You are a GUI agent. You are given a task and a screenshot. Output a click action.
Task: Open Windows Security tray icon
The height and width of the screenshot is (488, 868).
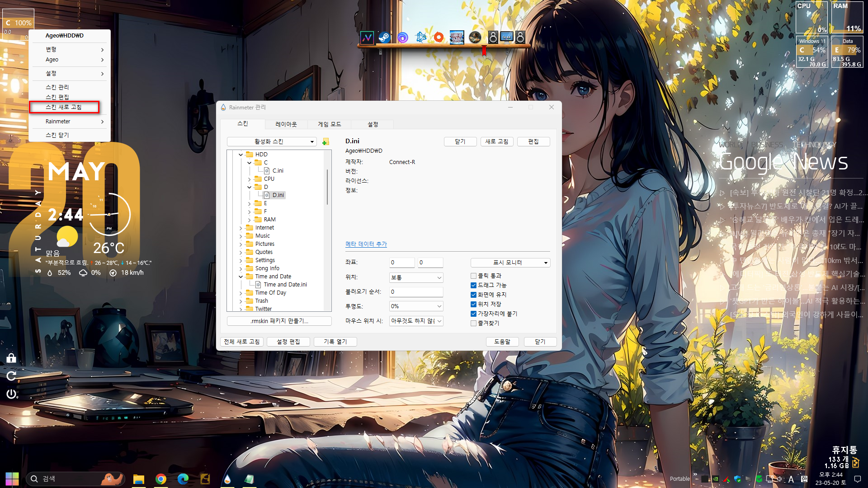[x=738, y=479]
